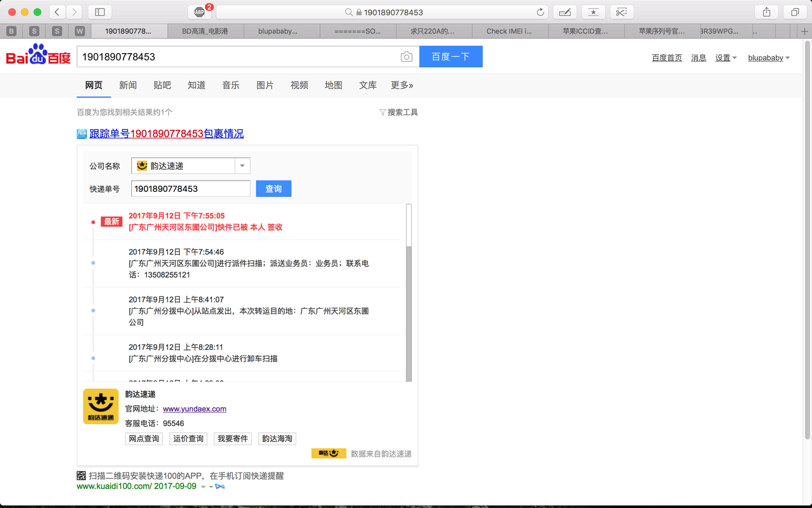
Task: Switch to the Check IMEI tab
Action: [x=510, y=31]
